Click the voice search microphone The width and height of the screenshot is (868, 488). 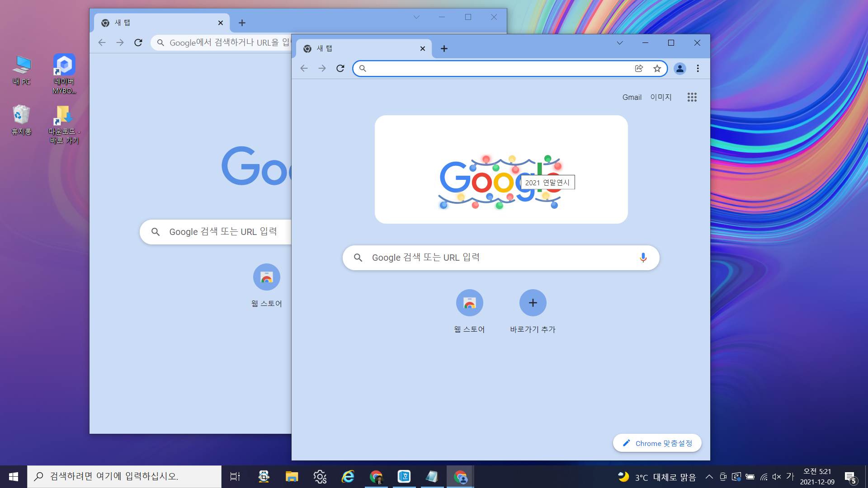point(643,258)
